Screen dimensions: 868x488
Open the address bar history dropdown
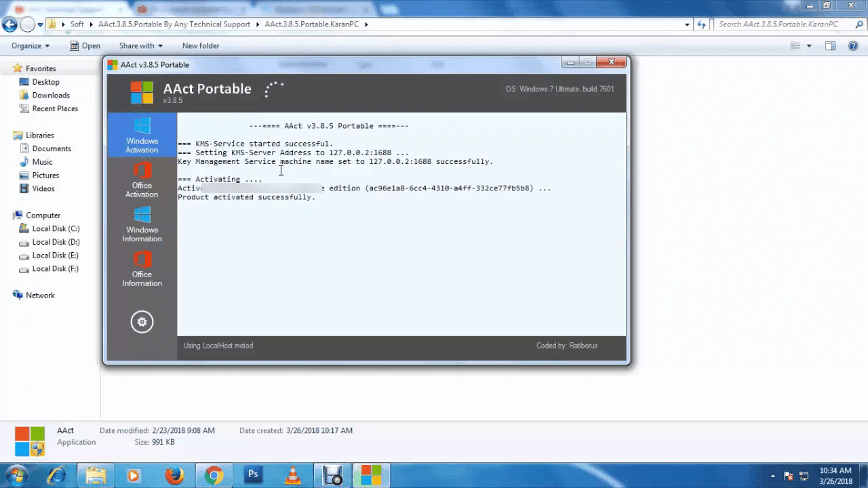point(687,24)
